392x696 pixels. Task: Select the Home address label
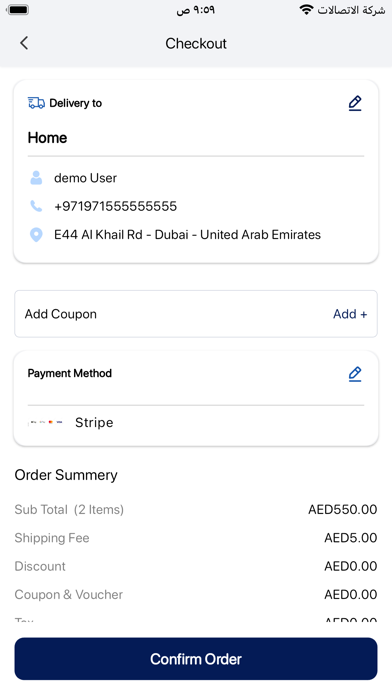click(47, 138)
